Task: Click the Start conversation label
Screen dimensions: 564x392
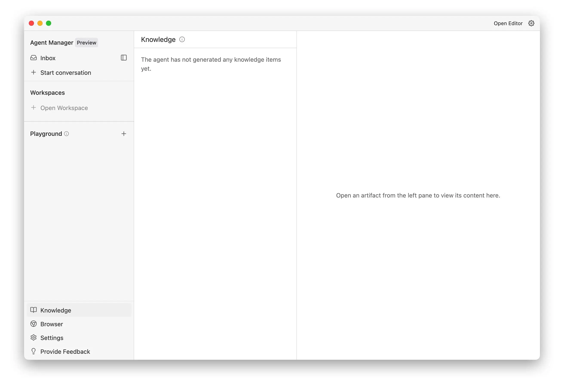Action: pos(66,73)
